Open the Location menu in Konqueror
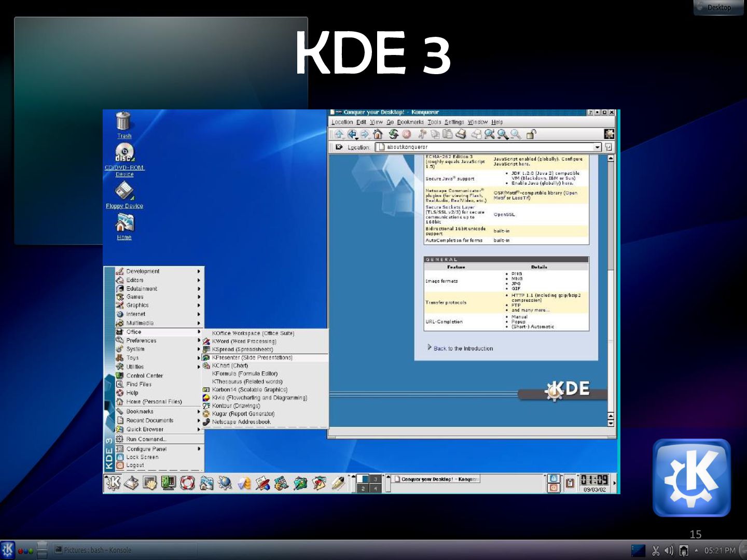 [x=342, y=122]
